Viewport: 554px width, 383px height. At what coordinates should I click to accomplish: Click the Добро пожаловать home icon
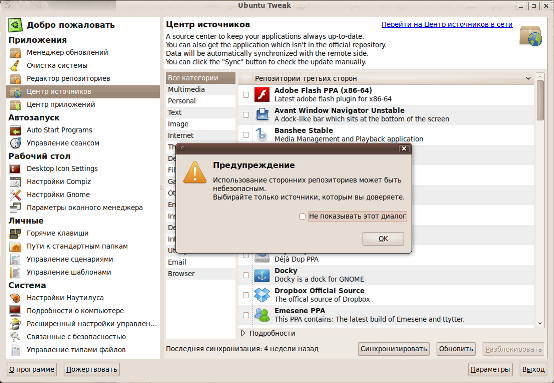15,25
